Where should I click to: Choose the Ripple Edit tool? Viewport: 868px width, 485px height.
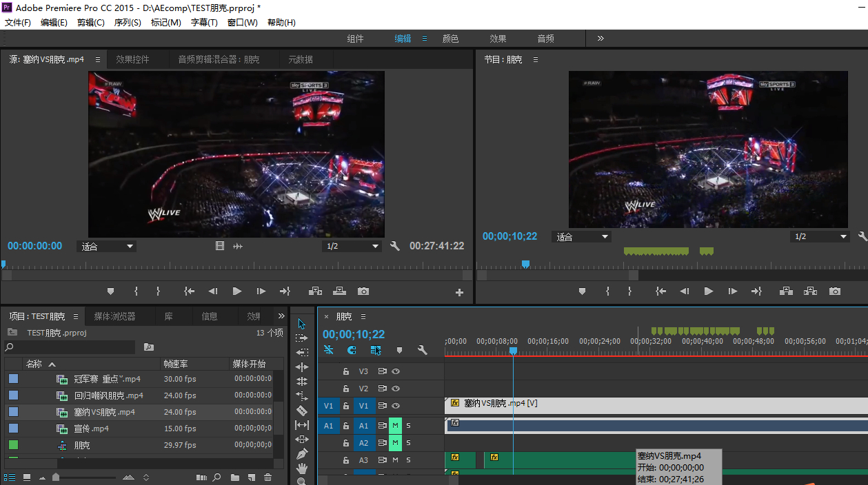[x=301, y=367]
